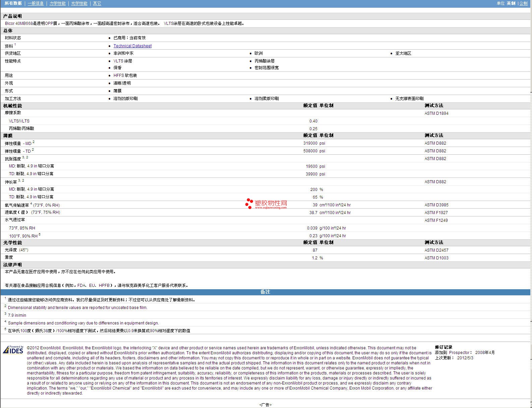The image size is (532, 408).
Task: Click the 欧洲 region entry
Action: click(258, 53)
